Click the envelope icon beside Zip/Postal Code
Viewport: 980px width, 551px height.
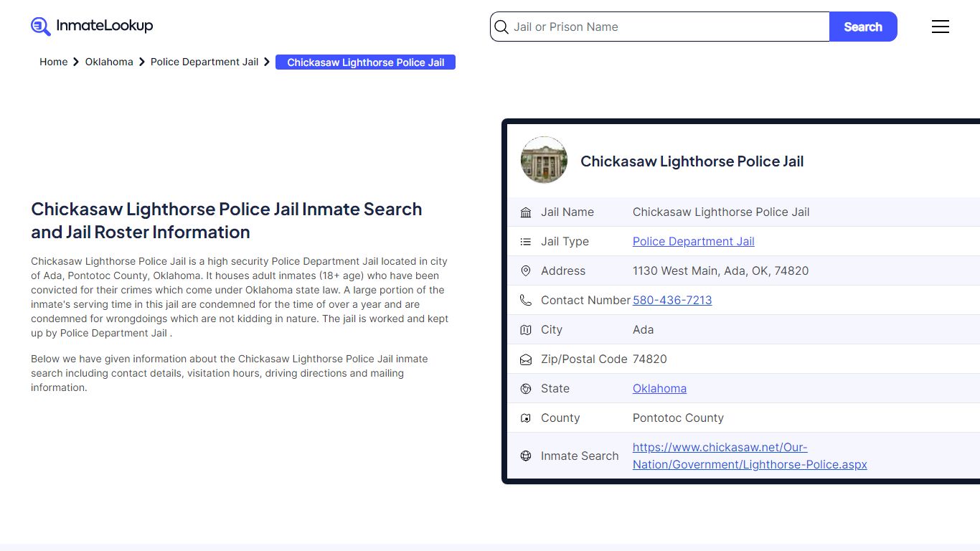click(526, 359)
